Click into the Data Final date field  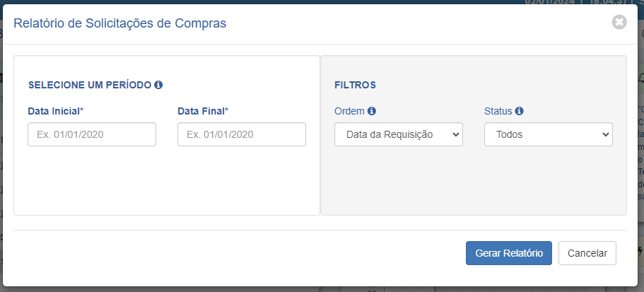[x=242, y=134]
